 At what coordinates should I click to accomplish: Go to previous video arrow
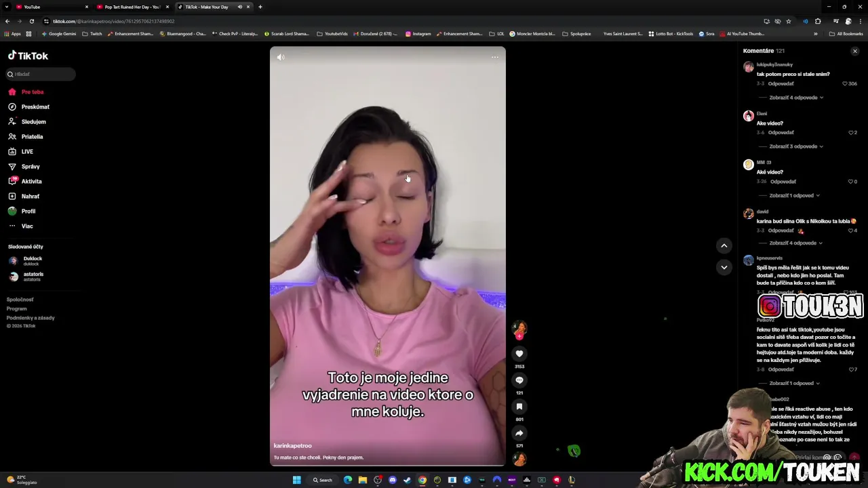[724, 245]
